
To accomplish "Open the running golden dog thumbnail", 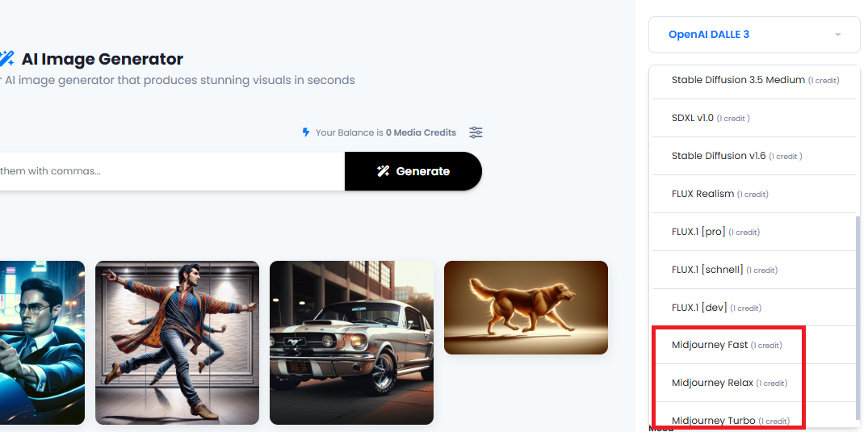I will click(x=526, y=308).
